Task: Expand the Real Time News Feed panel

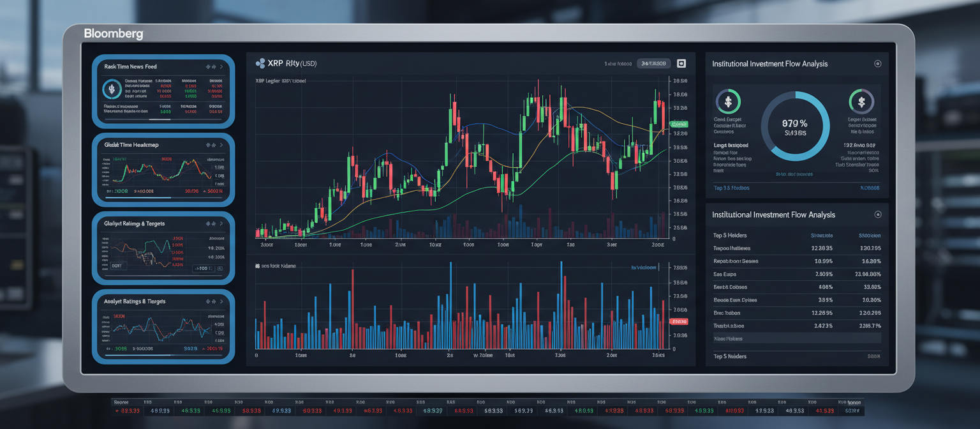Action: [220, 66]
